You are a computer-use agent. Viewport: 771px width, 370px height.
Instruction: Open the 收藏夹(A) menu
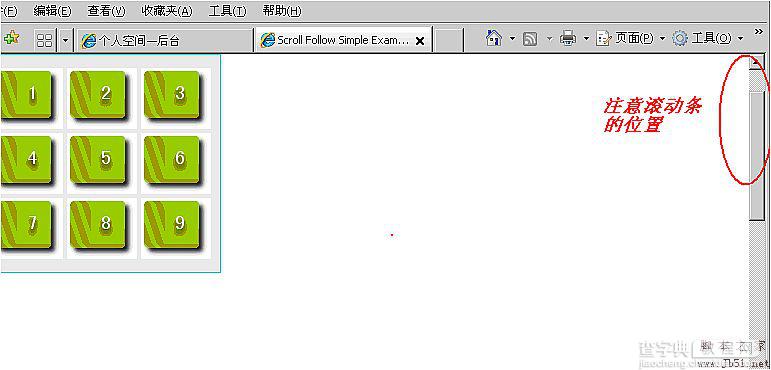(x=167, y=11)
